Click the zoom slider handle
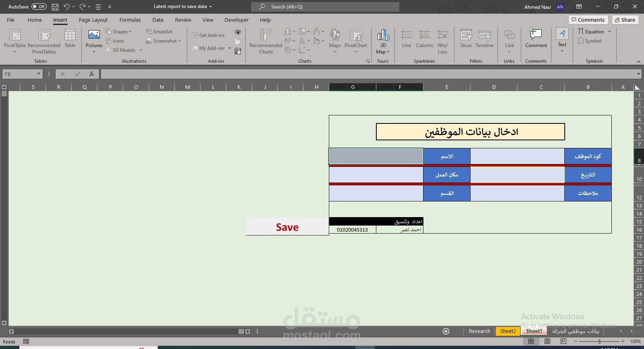Image resolution: width=644 pixels, height=349 pixels. point(599,341)
